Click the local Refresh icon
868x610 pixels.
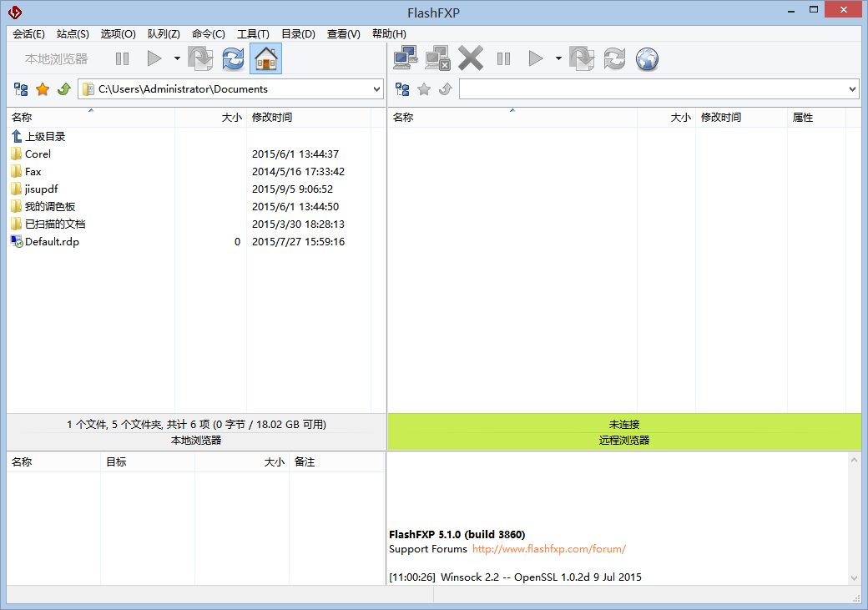(x=233, y=58)
